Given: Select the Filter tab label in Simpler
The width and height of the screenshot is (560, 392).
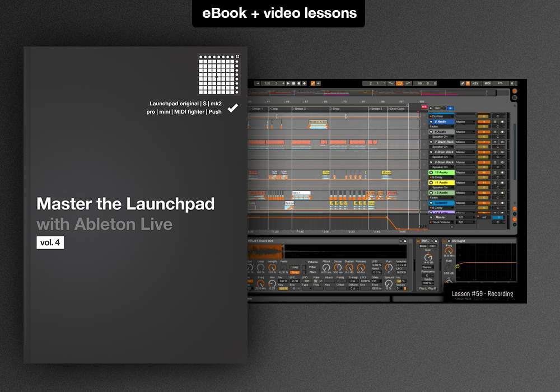Looking at the screenshot, I should 312,267.
